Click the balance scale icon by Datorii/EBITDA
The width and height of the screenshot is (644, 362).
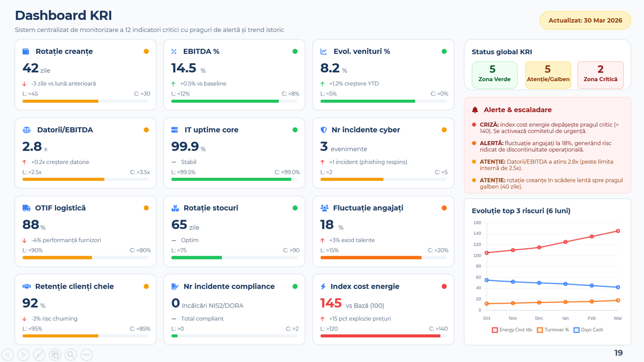[x=27, y=130]
